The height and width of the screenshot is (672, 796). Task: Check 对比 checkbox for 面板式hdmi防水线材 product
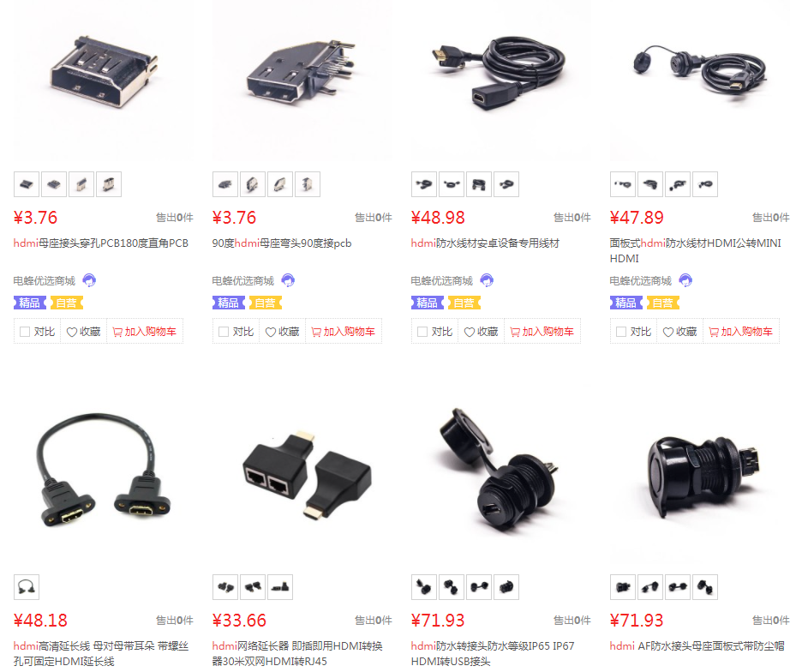coord(621,332)
